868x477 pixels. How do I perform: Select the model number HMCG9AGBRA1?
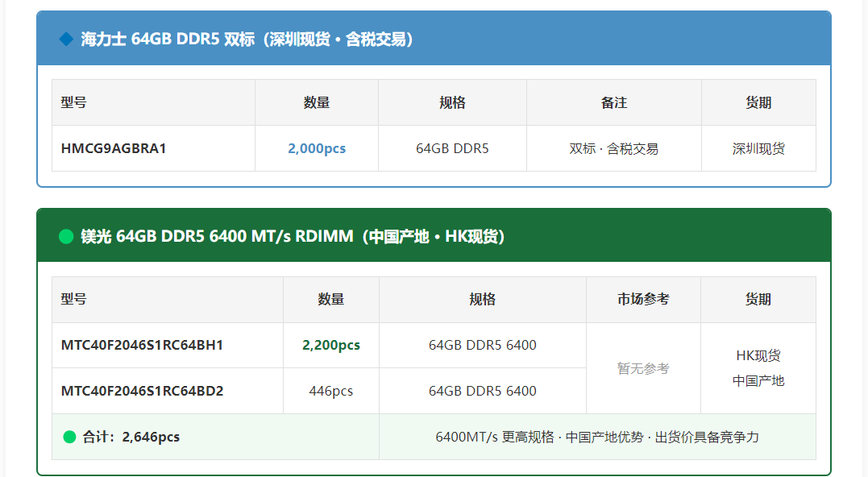click(x=114, y=148)
